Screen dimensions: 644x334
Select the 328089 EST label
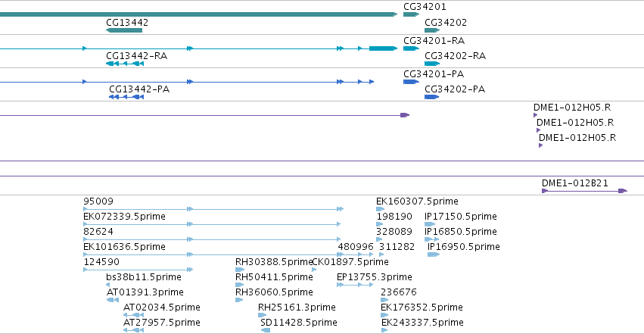(x=394, y=232)
